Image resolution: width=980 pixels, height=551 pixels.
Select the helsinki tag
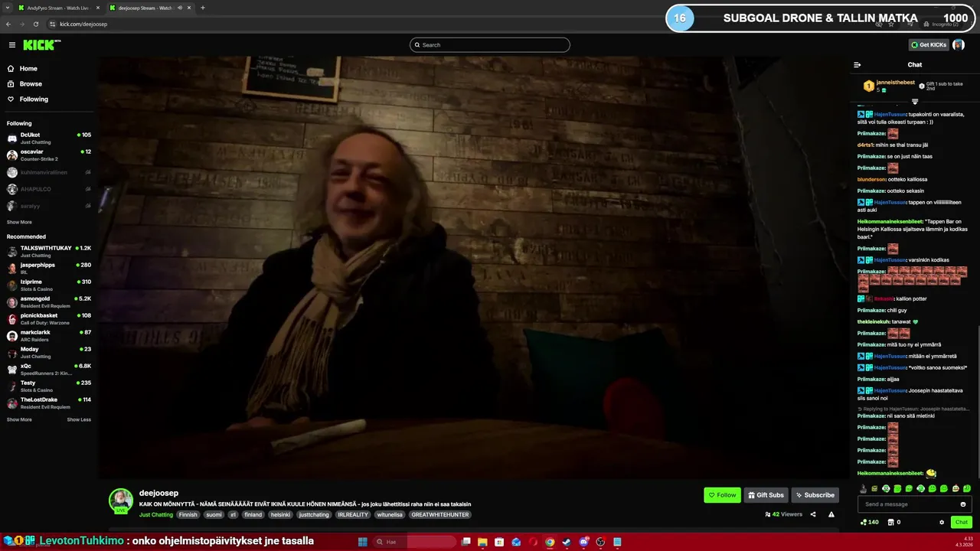coord(280,515)
